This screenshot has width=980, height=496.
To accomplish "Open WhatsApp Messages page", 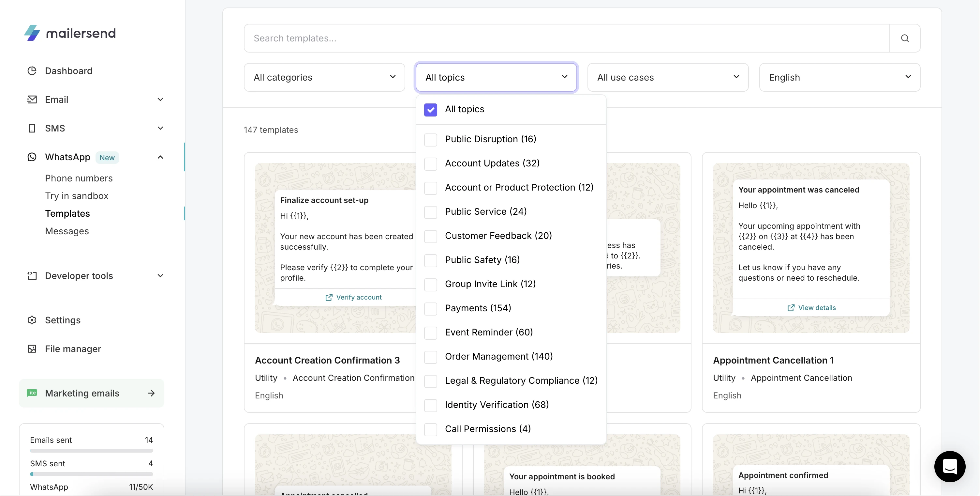I will click(x=67, y=231).
